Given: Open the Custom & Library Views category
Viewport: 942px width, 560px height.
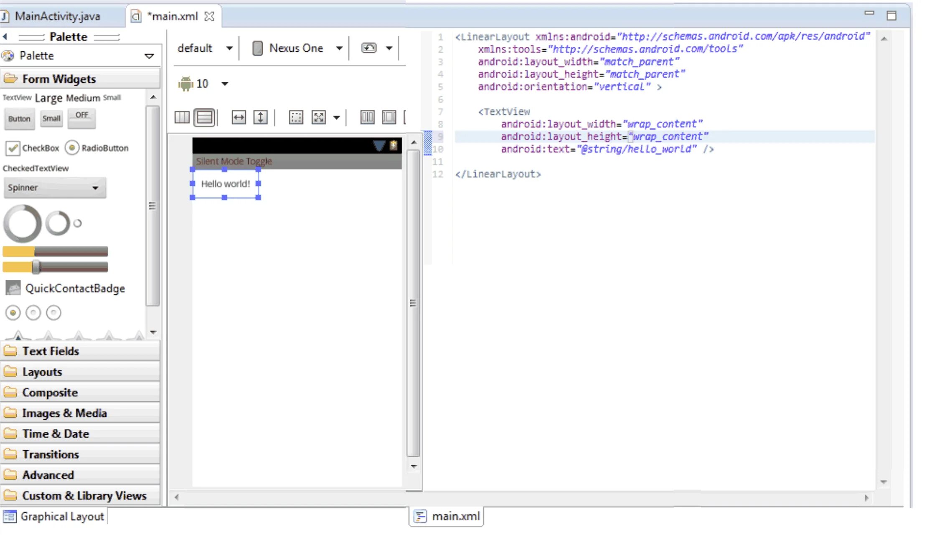Looking at the screenshot, I should [x=84, y=495].
